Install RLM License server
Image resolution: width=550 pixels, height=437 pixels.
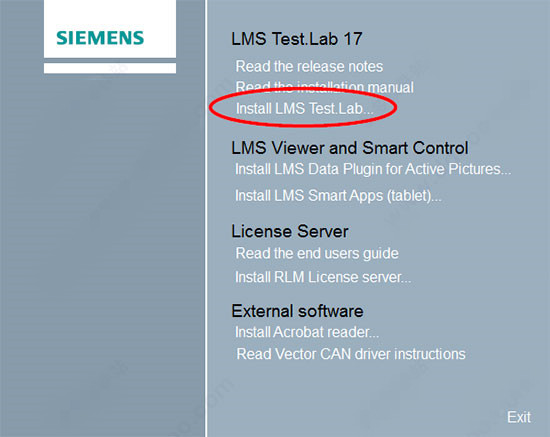pos(323,277)
